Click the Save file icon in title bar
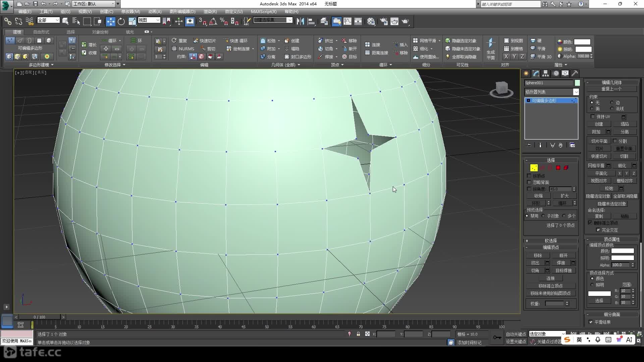Screen dimensions: 644x362 35,4
